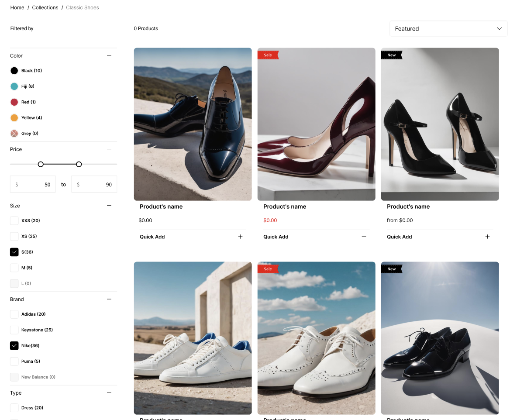Select the Fiji color swatch

[x=14, y=86]
